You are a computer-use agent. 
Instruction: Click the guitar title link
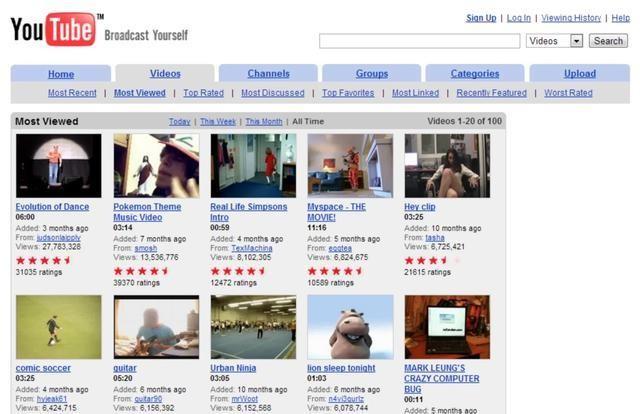pyautogui.click(x=125, y=368)
